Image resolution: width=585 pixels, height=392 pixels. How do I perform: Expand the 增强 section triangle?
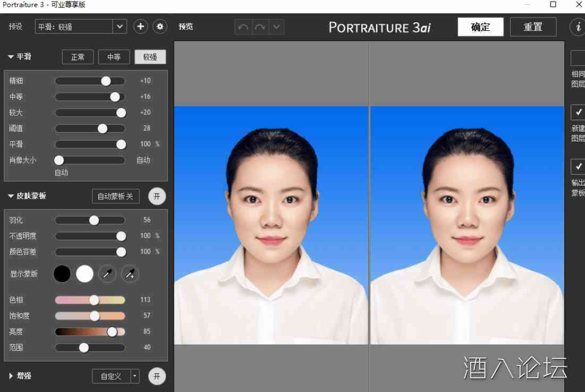coord(11,376)
